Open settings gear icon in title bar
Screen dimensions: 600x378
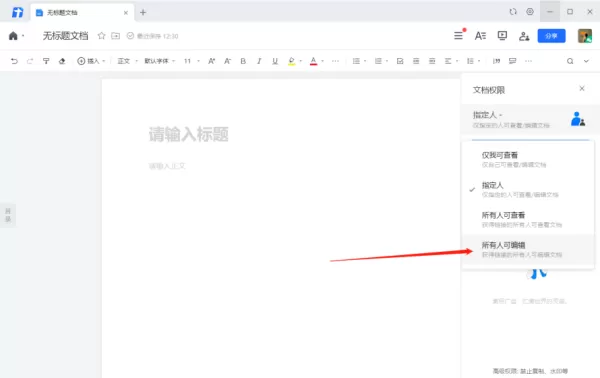[530, 11]
